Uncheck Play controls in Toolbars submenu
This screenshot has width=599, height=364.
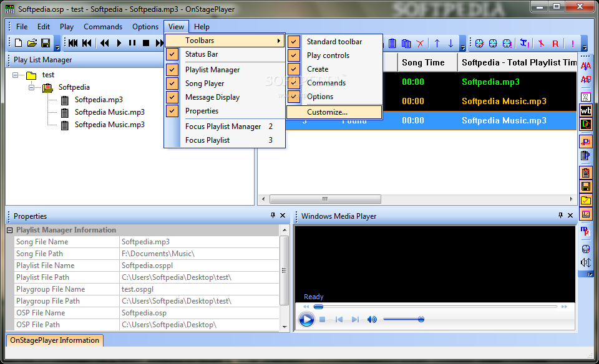(x=334, y=55)
